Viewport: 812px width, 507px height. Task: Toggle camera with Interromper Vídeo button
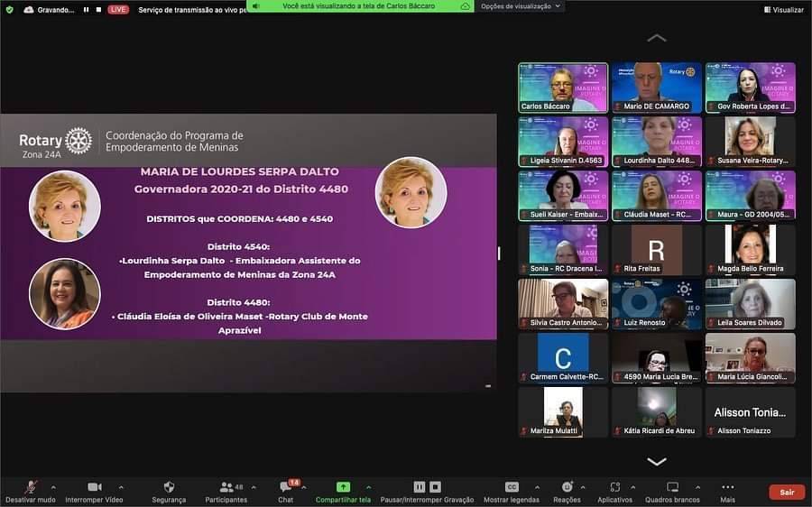coord(94,487)
